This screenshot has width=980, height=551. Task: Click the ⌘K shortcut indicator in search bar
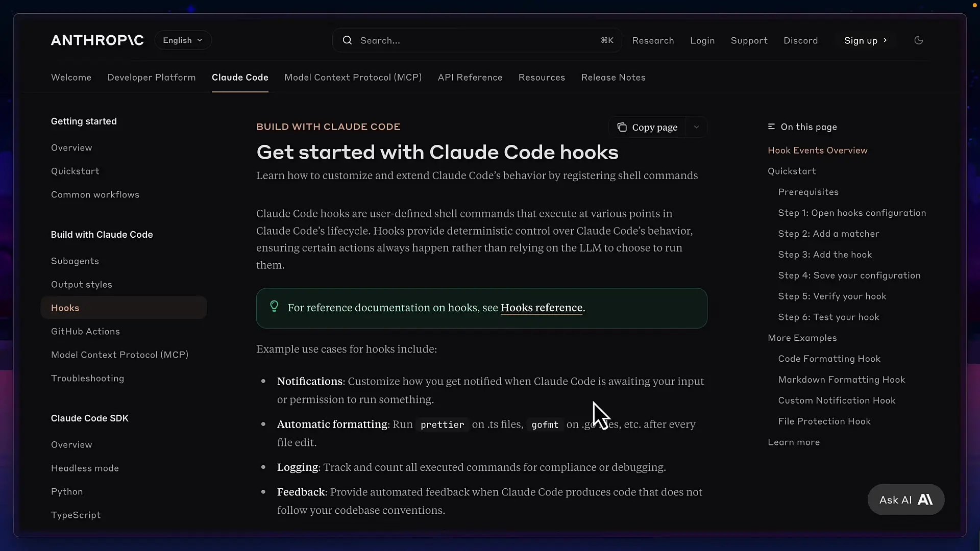[x=606, y=40]
